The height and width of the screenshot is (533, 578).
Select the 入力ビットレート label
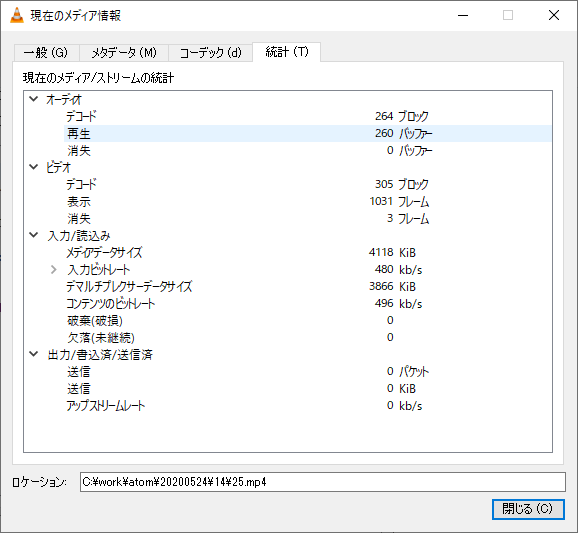point(98,269)
